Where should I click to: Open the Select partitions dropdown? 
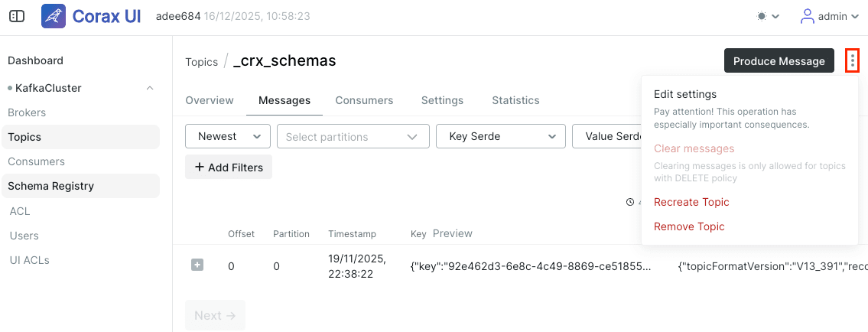pos(353,136)
